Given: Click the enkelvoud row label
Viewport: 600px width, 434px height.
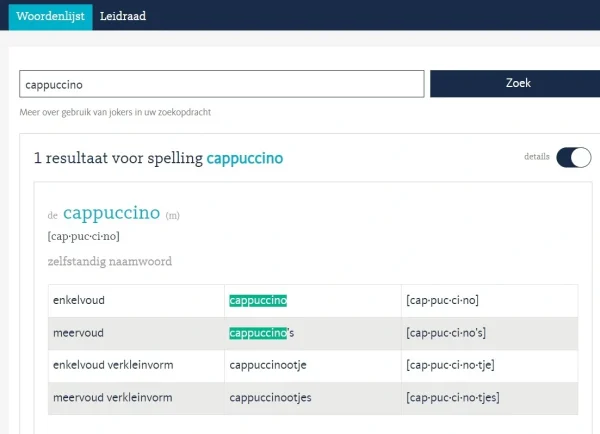Looking at the screenshot, I should (x=79, y=300).
